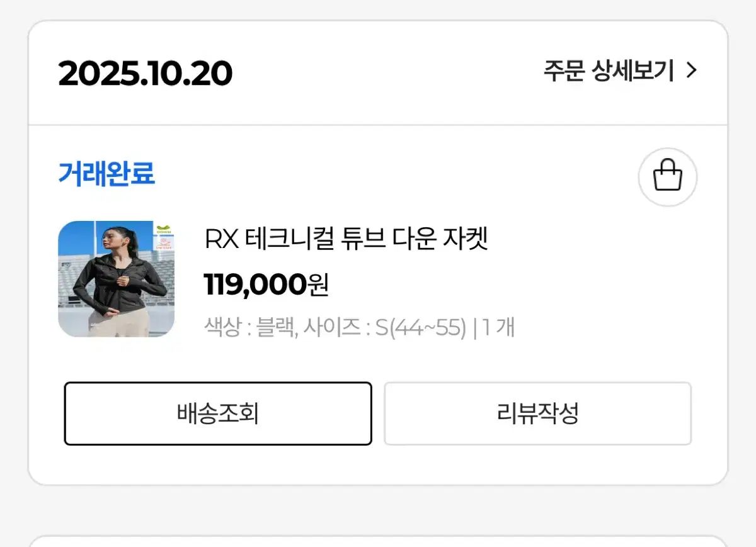The width and height of the screenshot is (756, 547).
Task: Tap the 거래완료 status label
Action: click(106, 174)
